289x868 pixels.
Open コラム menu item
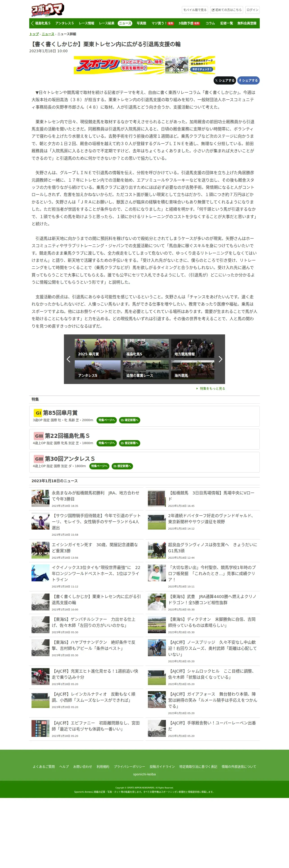coord(210,23)
